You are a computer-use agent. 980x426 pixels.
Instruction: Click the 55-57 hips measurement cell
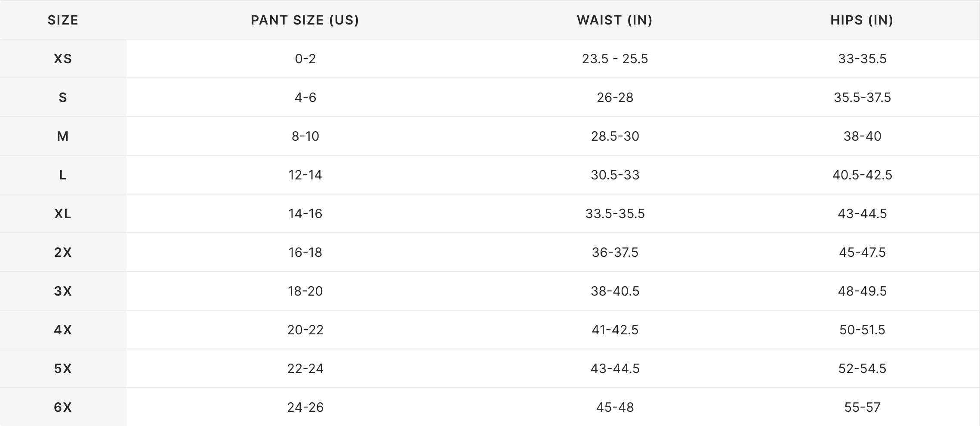(x=863, y=407)
